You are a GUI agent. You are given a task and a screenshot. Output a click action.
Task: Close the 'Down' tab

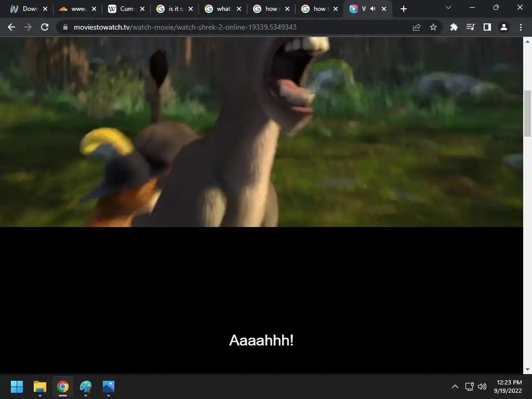point(45,9)
